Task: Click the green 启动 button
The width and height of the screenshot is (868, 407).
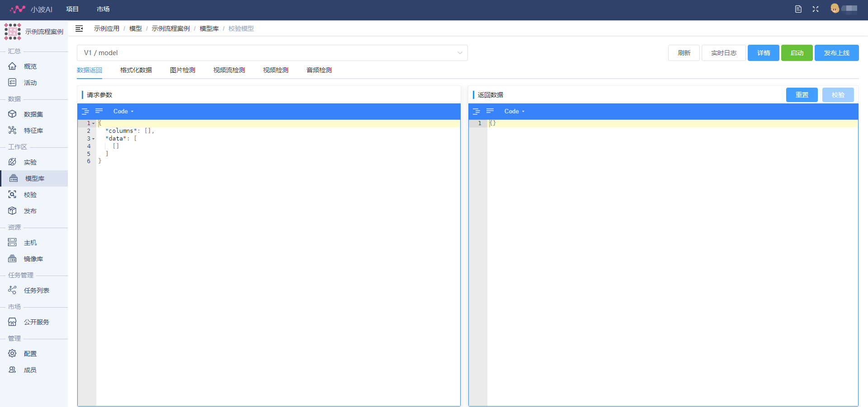Action: coord(797,53)
